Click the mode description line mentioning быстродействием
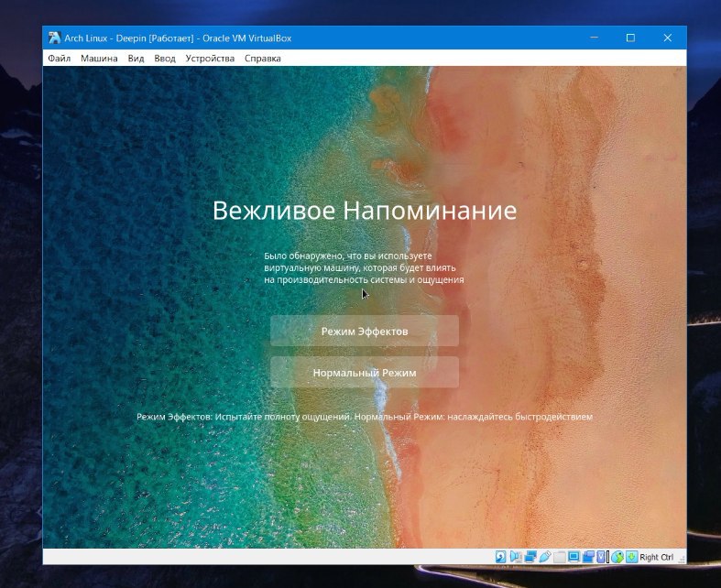 [365, 417]
